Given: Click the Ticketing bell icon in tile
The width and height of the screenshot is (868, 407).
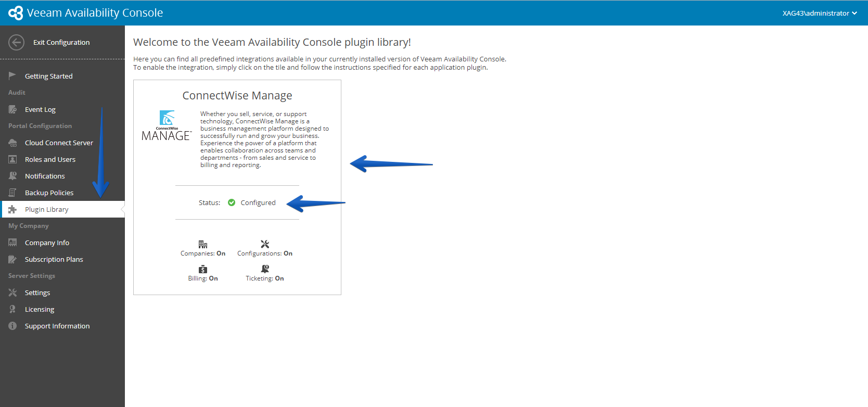Looking at the screenshot, I should pyautogui.click(x=265, y=269).
